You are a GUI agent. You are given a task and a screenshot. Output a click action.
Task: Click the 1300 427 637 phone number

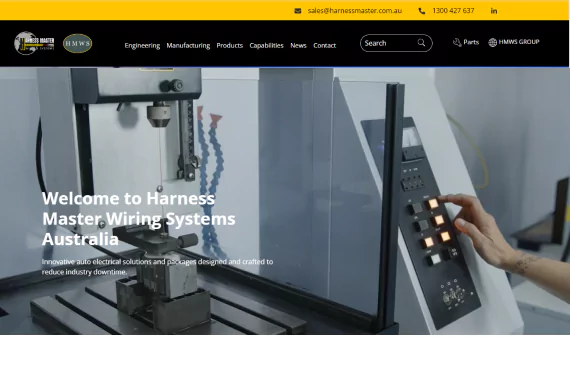pyautogui.click(x=453, y=11)
